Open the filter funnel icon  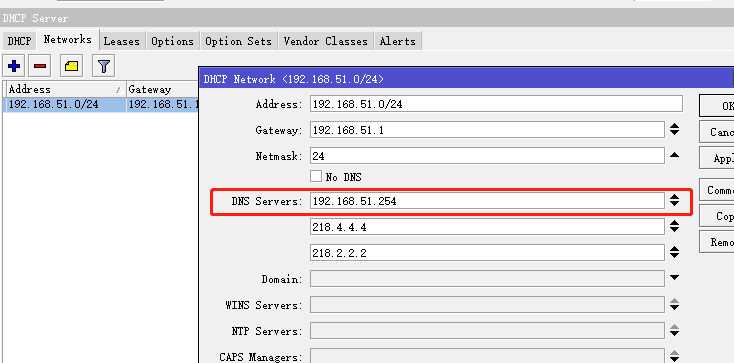pyautogui.click(x=103, y=66)
